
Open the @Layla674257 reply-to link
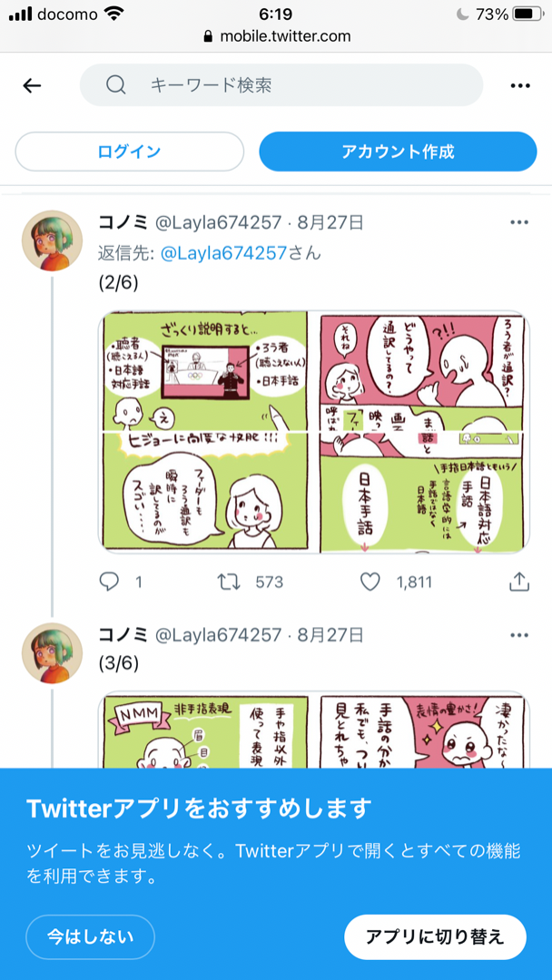click(223, 253)
